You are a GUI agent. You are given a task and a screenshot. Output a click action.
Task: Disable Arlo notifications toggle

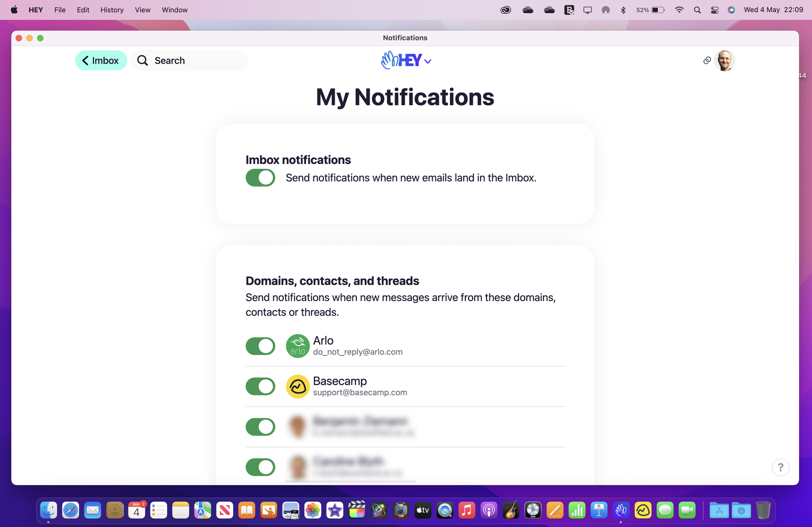pyautogui.click(x=260, y=345)
